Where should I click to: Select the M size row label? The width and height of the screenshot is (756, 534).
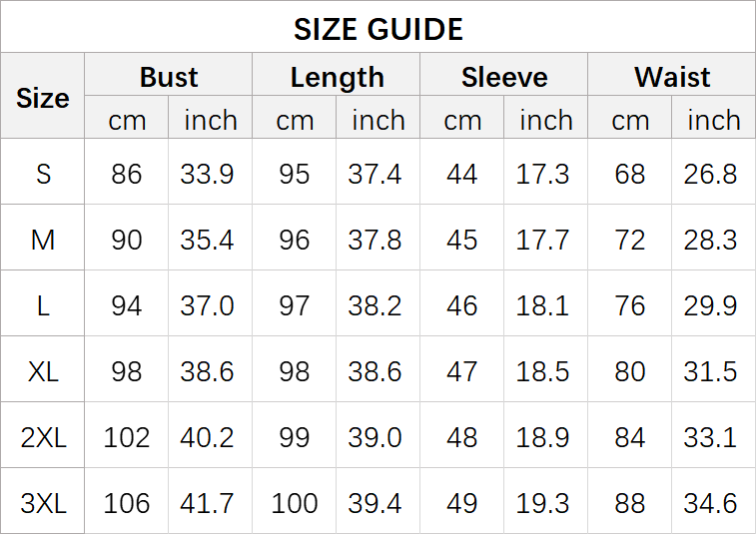[x=43, y=241]
